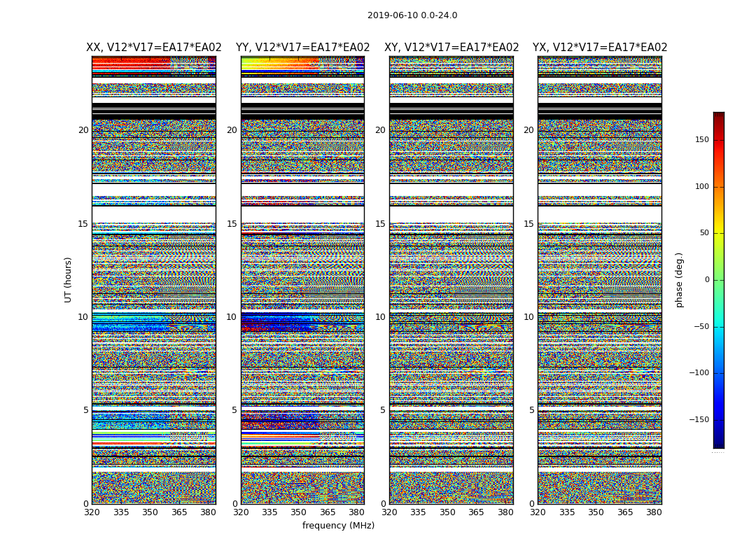Click y-axis tick '5' of XY plot
735x560 pixels.
(x=383, y=410)
